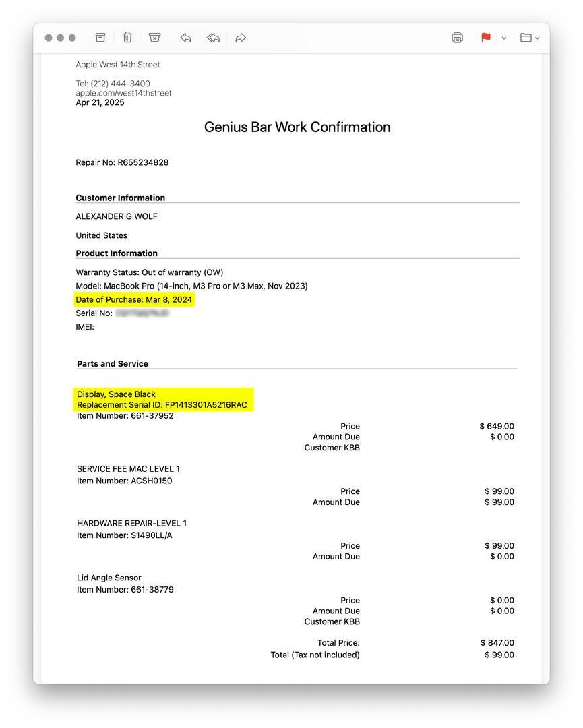Click the United States country line
The image size is (583, 728).
click(101, 235)
